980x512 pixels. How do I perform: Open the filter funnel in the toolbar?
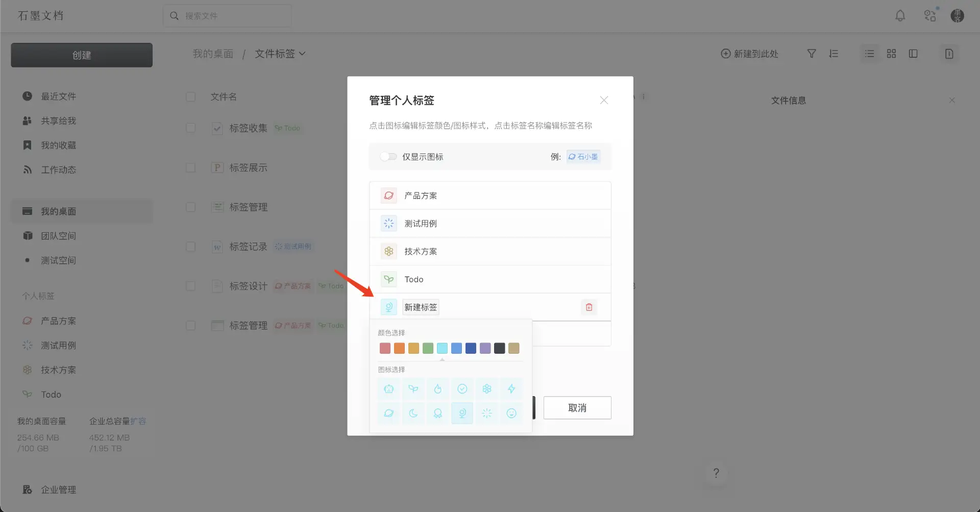(x=812, y=54)
